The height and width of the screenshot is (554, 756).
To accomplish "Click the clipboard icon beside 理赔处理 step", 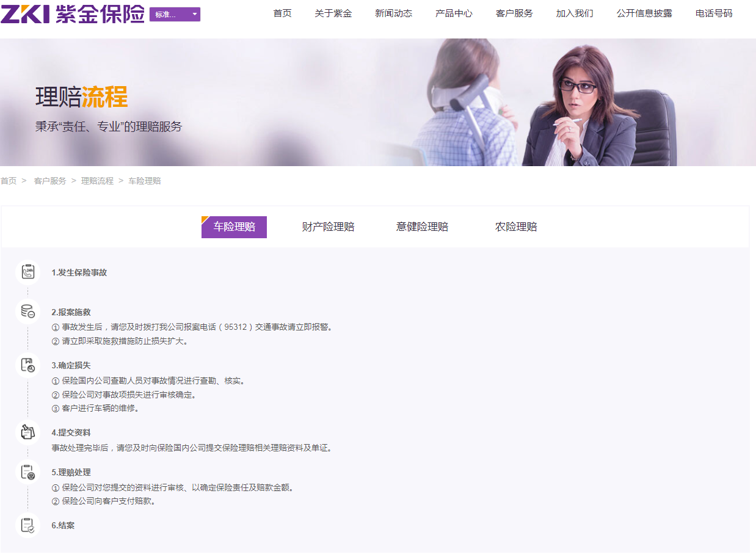I will click(27, 472).
